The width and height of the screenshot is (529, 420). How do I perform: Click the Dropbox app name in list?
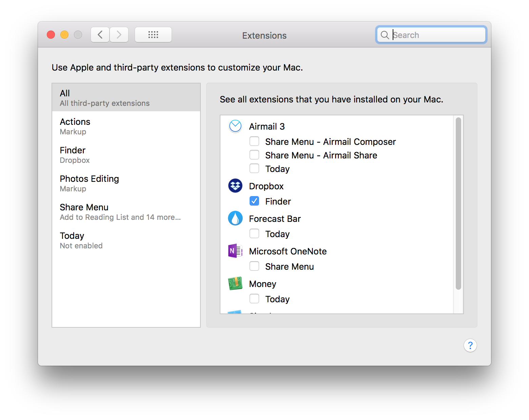[266, 186]
